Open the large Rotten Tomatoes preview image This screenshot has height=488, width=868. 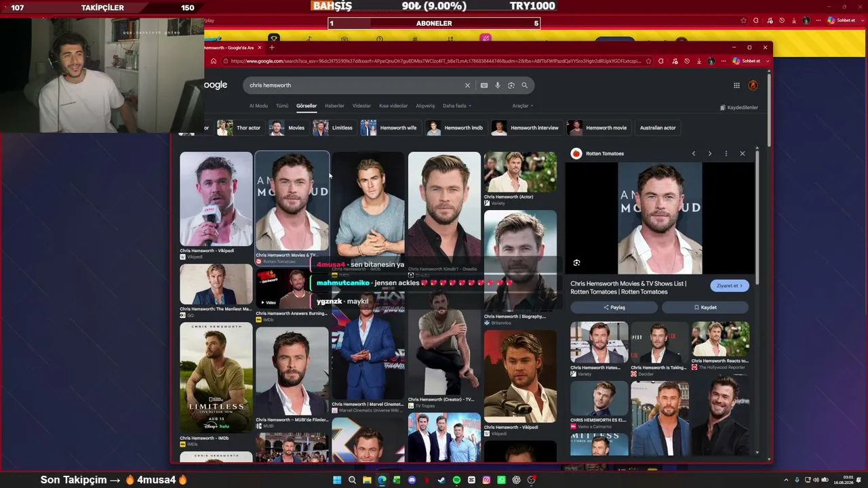point(660,218)
